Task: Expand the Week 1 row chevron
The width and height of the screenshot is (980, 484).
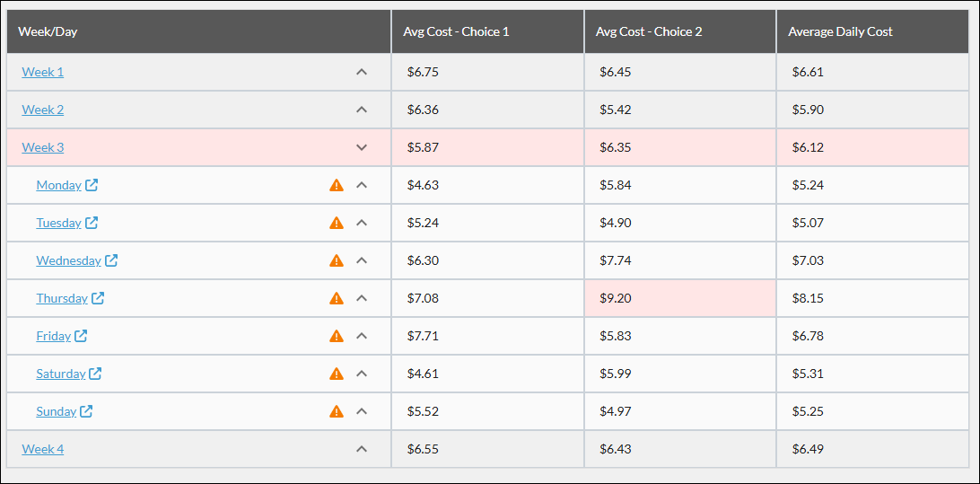Action: click(362, 72)
